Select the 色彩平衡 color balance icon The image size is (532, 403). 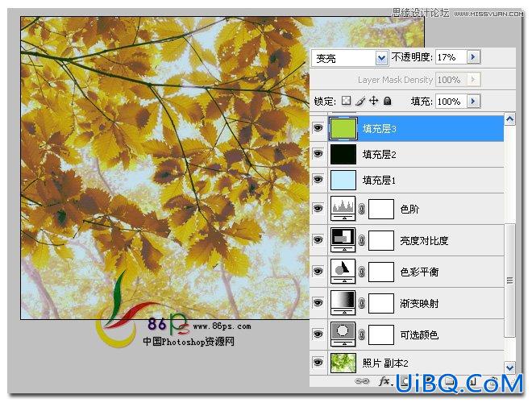pos(343,271)
